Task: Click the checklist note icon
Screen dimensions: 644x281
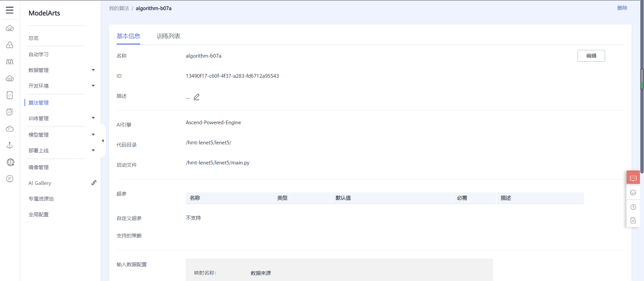Action: pos(633,220)
